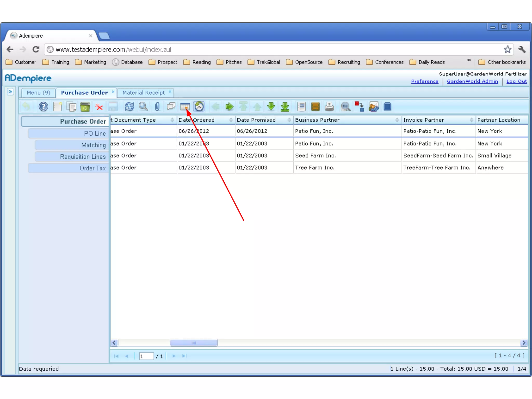Viewport: 532px width, 399px height.
Task: Sort by Invoice Partner column header
Action: pos(438,120)
